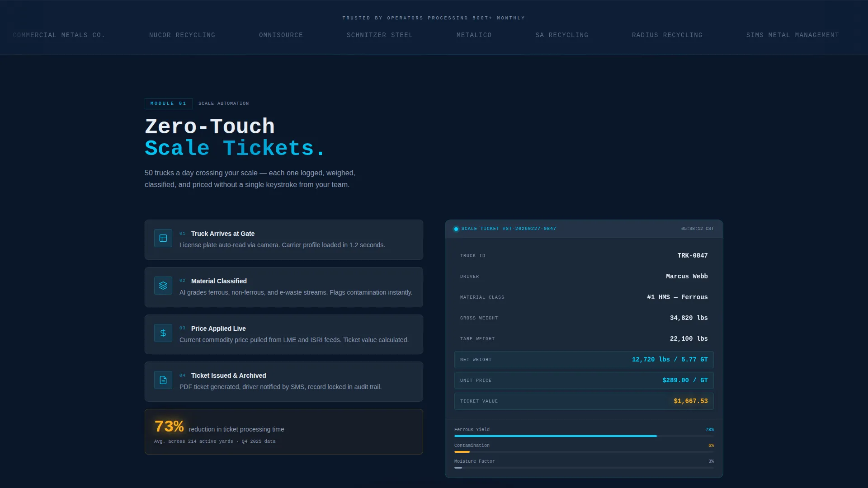This screenshot has height=488, width=868.
Task: Click the Ferrous Yield progress bar
Action: click(x=584, y=436)
